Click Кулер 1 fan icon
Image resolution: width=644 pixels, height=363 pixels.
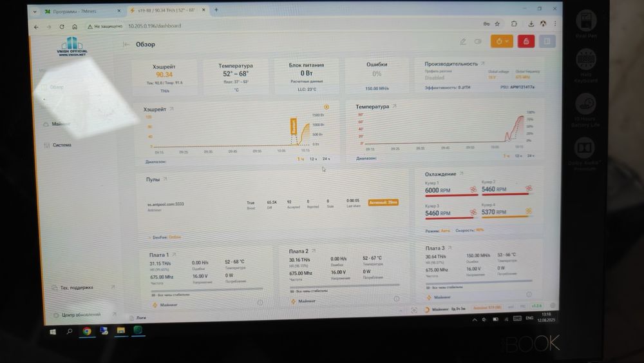473,189
